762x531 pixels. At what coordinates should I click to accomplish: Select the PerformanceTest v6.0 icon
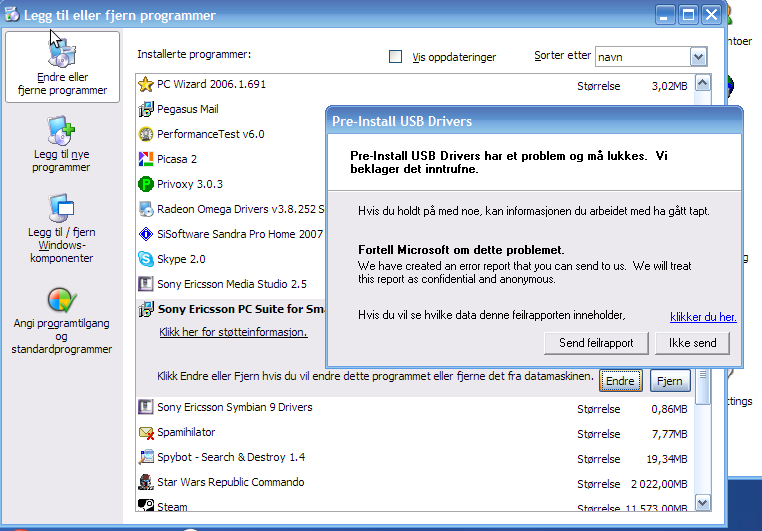(x=146, y=134)
